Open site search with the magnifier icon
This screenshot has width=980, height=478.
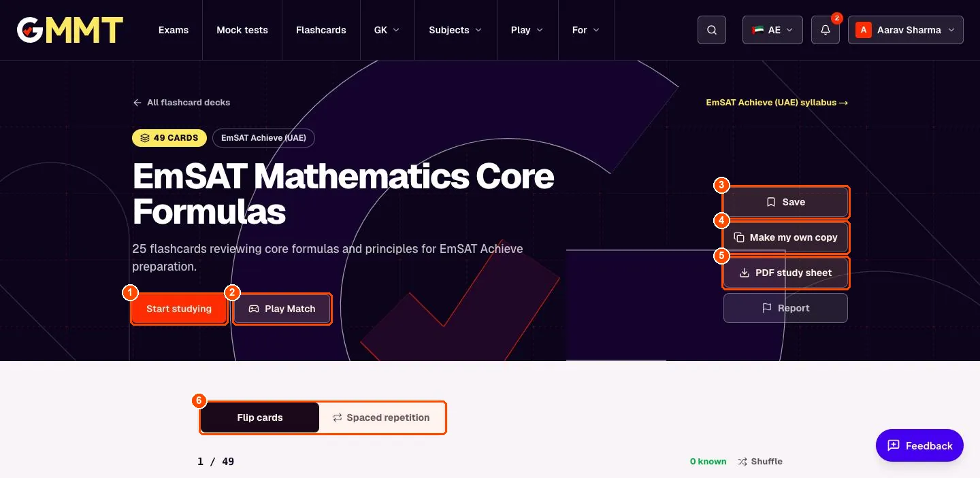pyautogui.click(x=712, y=30)
